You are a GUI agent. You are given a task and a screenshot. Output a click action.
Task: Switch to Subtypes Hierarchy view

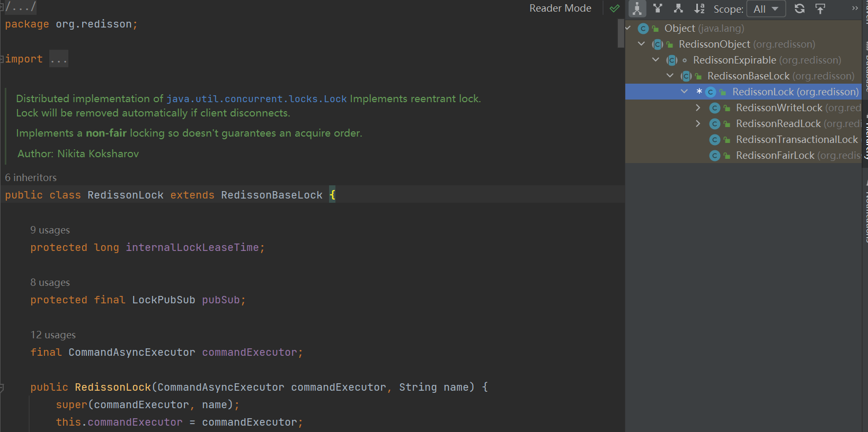(x=678, y=8)
